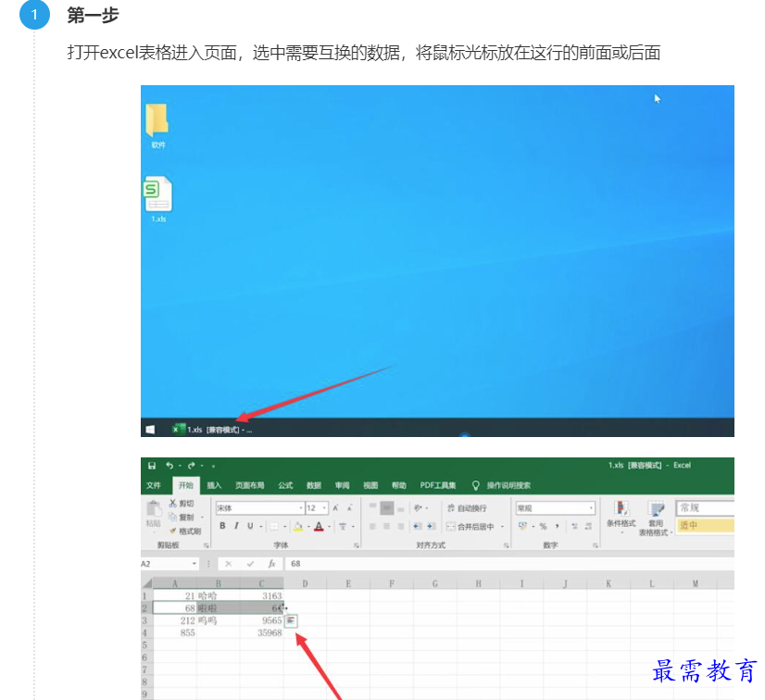This screenshot has height=700, width=765.
Task: Click the text orientation icon
Action: (418, 507)
